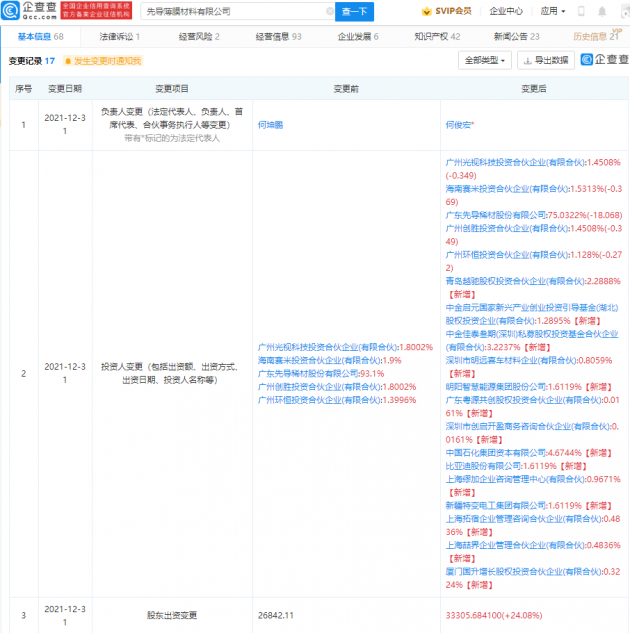This screenshot has width=630, height=633.
Task: Open the 经营信息 93 tab
Action: pyautogui.click(x=278, y=37)
